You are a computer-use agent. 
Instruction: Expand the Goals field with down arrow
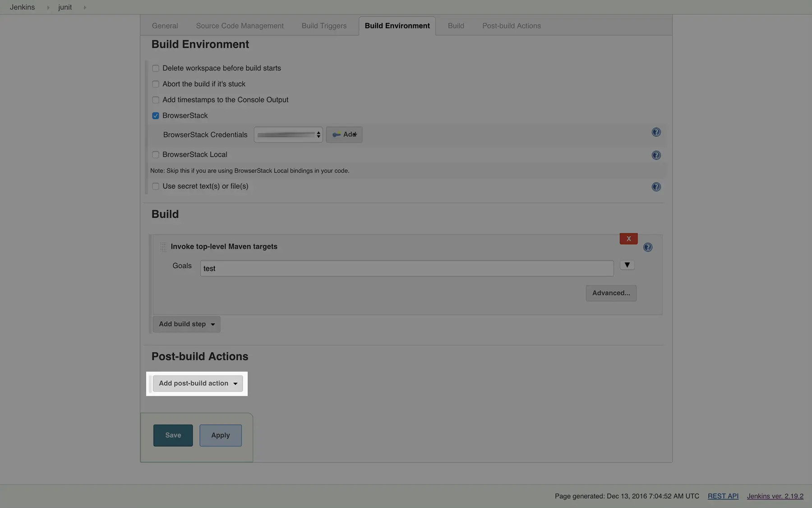627,266
